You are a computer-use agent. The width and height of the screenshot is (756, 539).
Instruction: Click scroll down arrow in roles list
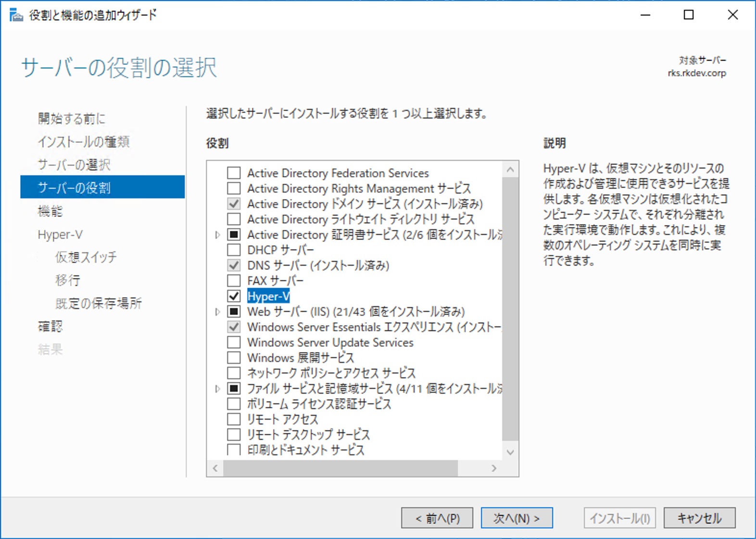tap(510, 452)
